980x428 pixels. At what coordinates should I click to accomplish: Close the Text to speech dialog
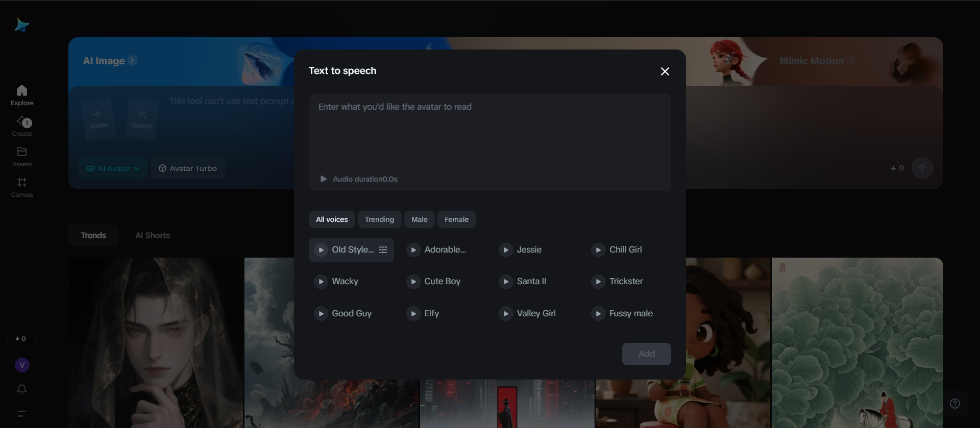[665, 71]
